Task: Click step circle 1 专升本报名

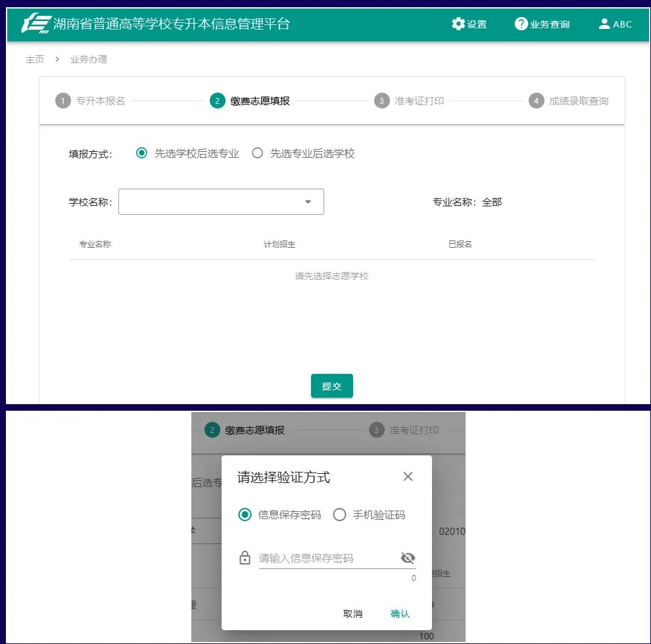Action: coord(62,101)
